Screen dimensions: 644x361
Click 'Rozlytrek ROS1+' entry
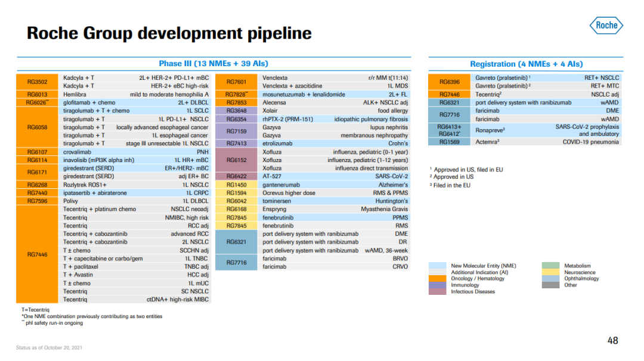pyautogui.click(x=85, y=185)
